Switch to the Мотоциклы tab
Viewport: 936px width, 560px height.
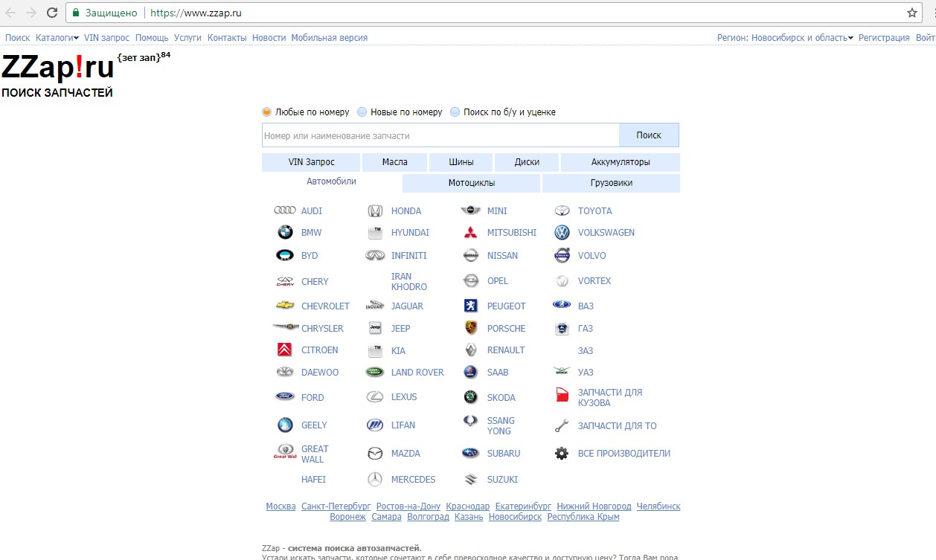[472, 183]
